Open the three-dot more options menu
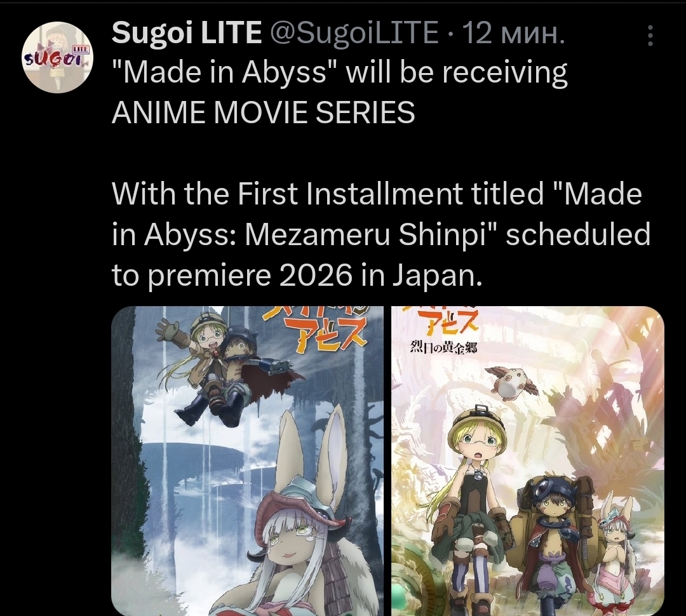This screenshot has width=686, height=616. click(x=650, y=36)
